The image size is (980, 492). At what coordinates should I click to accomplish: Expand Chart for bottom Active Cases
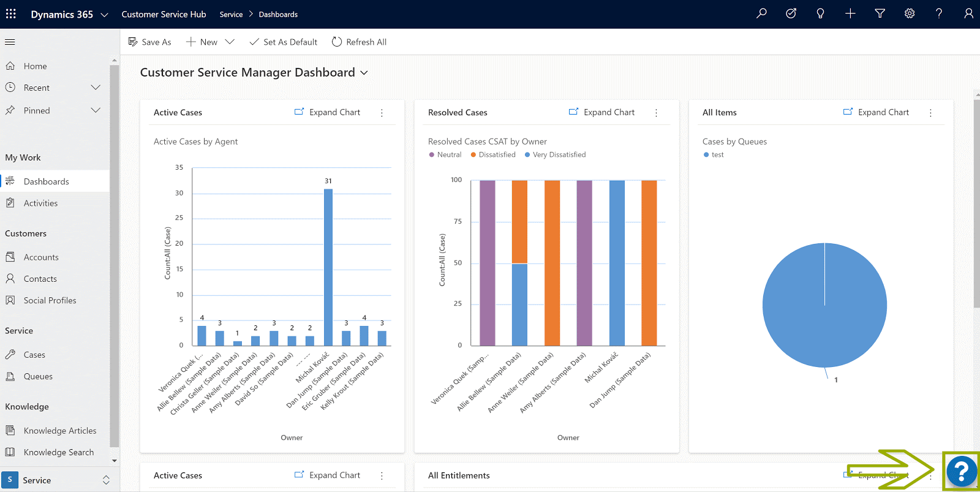click(x=328, y=475)
